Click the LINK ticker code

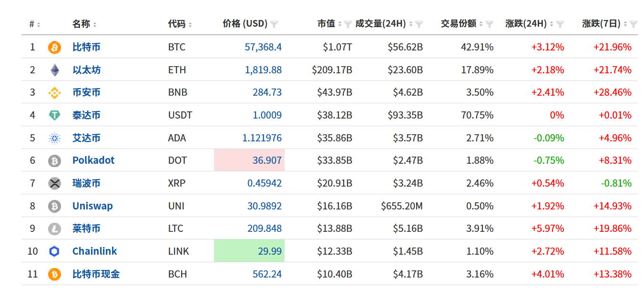click(x=179, y=251)
